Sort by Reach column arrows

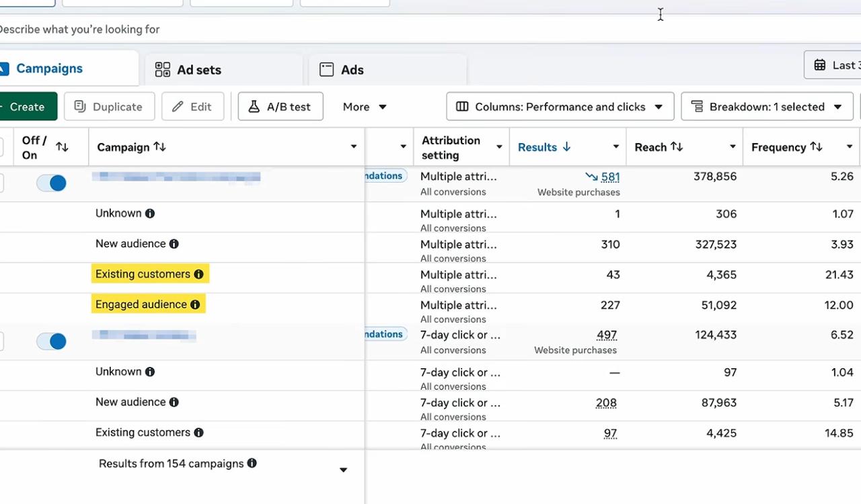(x=676, y=147)
